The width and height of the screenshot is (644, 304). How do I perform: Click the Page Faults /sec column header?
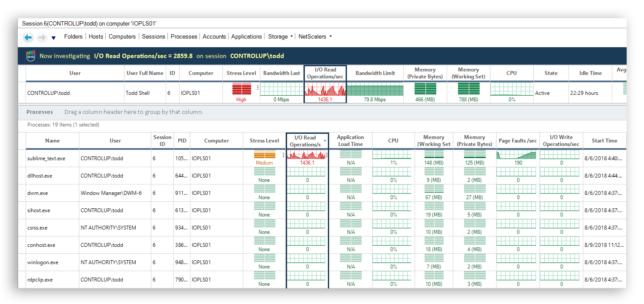point(518,141)
